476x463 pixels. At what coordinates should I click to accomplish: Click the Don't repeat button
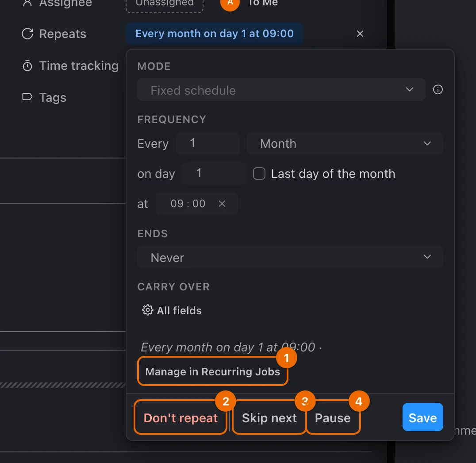(180, 417)
